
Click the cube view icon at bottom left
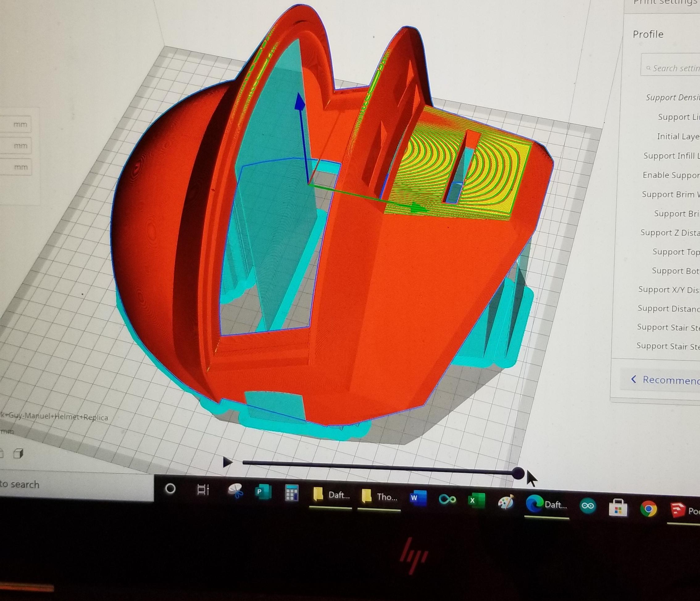pyautogui.click(x=19, y=454)
